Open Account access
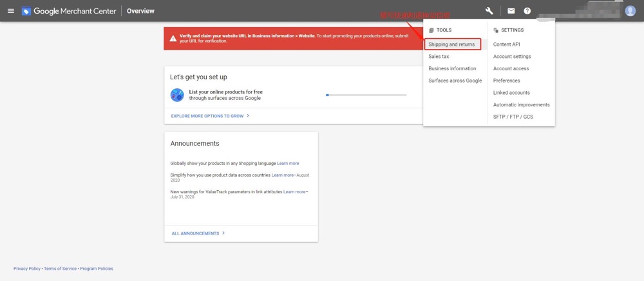644x281 pixels. (x=511, y=68)
